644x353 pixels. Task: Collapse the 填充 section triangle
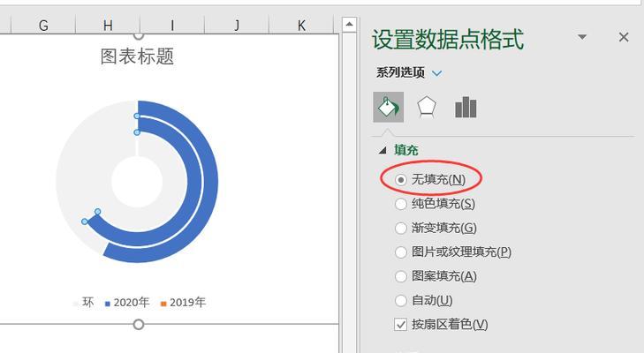click(383, 151)
